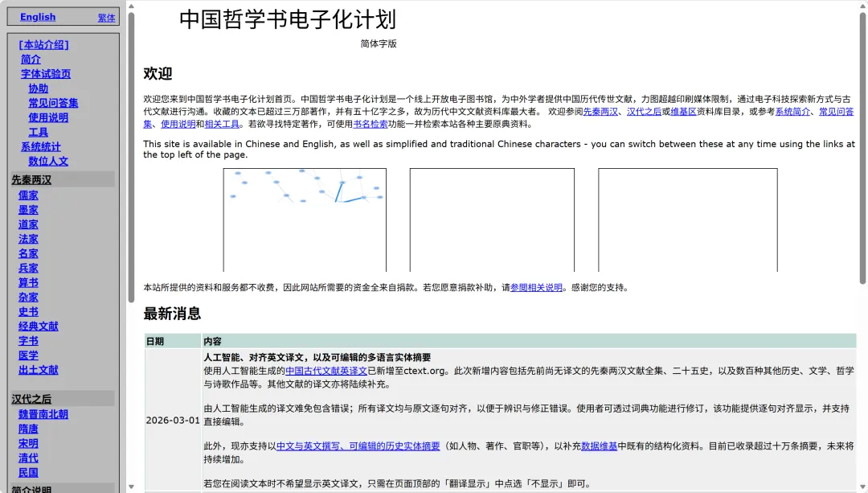The width and height of the screenshot is (868, 493).
Task: Follow the 相关工具 link in welcome text
Action: (x=222, y=124)
